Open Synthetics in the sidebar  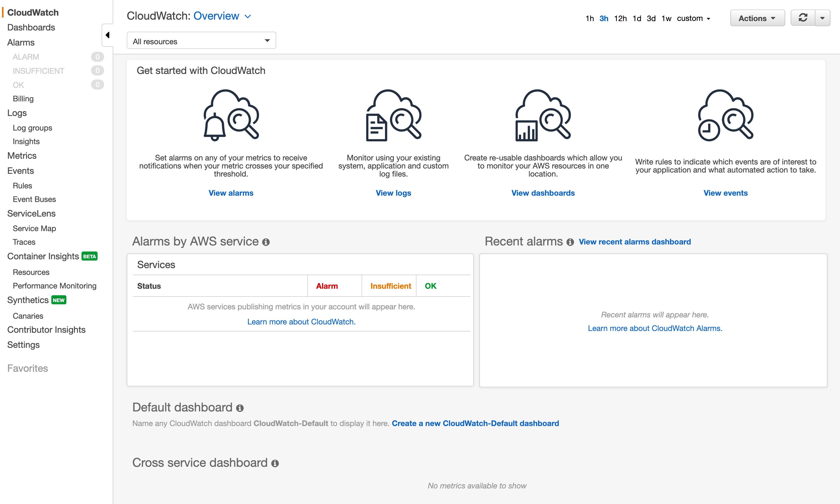(28, 300)
